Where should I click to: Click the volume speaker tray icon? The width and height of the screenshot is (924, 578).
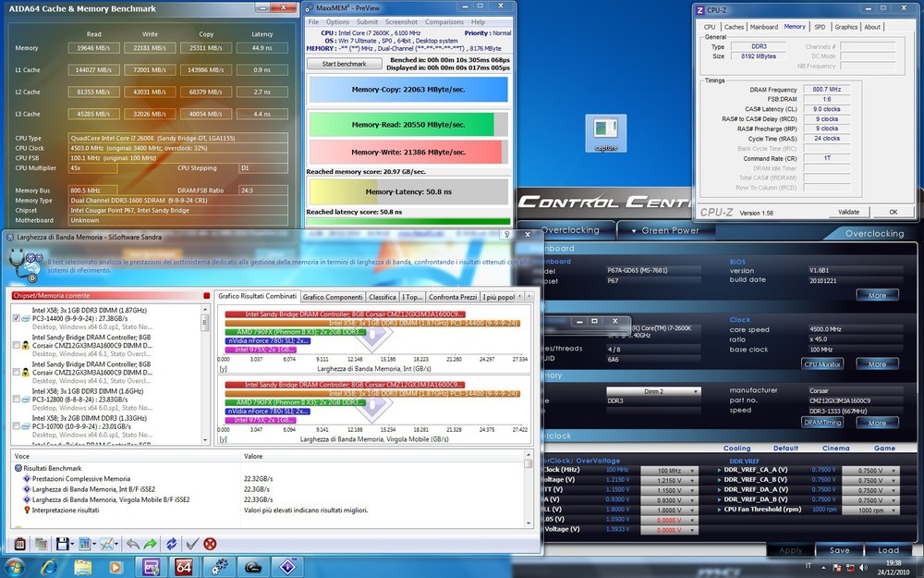[861, 568]
